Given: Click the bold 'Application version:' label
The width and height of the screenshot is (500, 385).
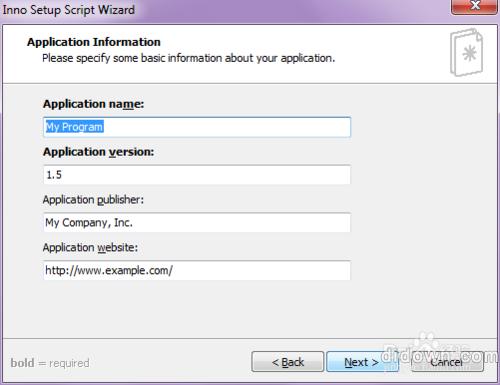Looking at the screenshot, I should (99, 152).
